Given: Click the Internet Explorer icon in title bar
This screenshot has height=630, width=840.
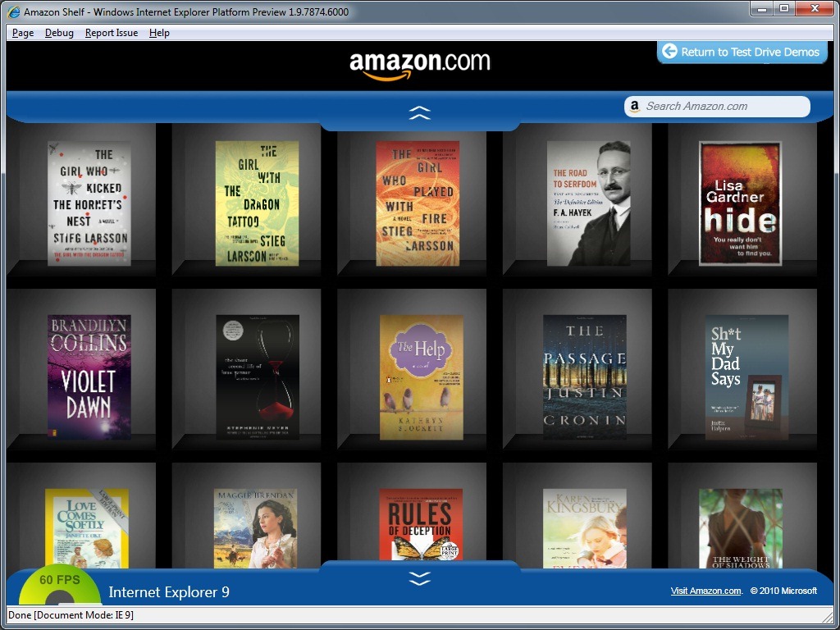Looking at the screenshot, I should click(x=14, y=11).
